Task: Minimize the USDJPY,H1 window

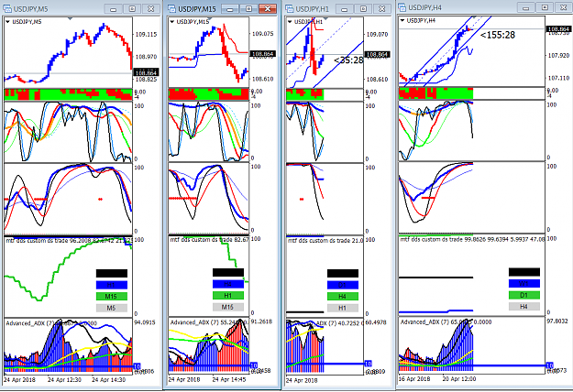Action: tap(345, 9)
